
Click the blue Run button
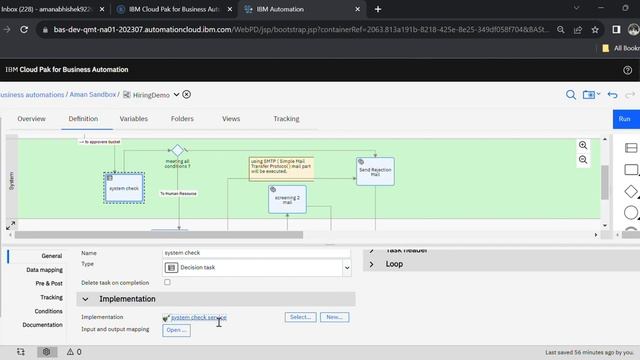click(626, 119)
